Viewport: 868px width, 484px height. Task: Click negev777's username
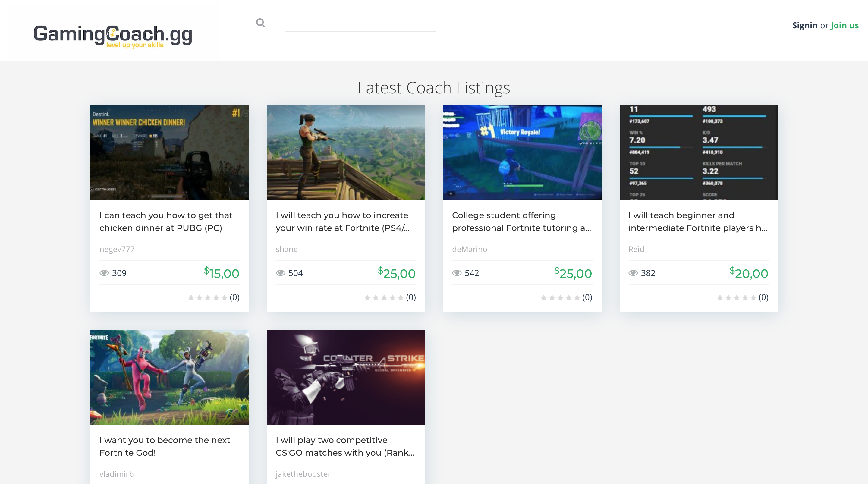coord(117,250)
